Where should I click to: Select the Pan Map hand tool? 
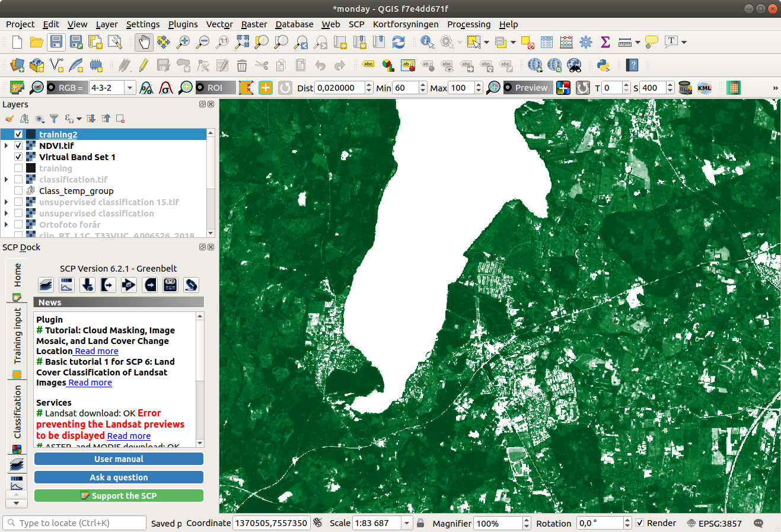(144, 42)
